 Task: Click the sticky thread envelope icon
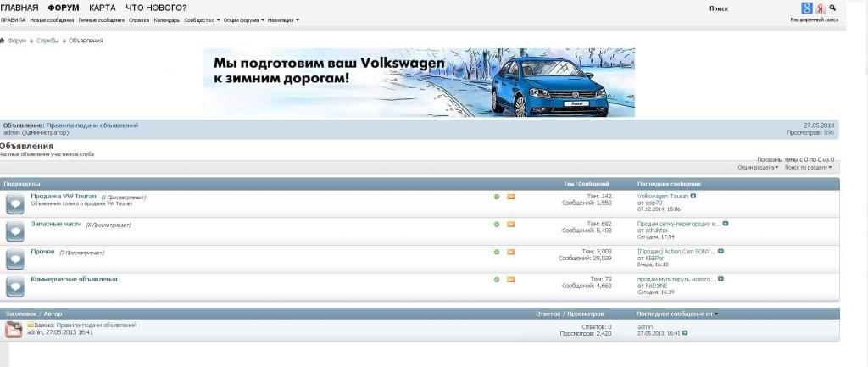click(14, 330)
